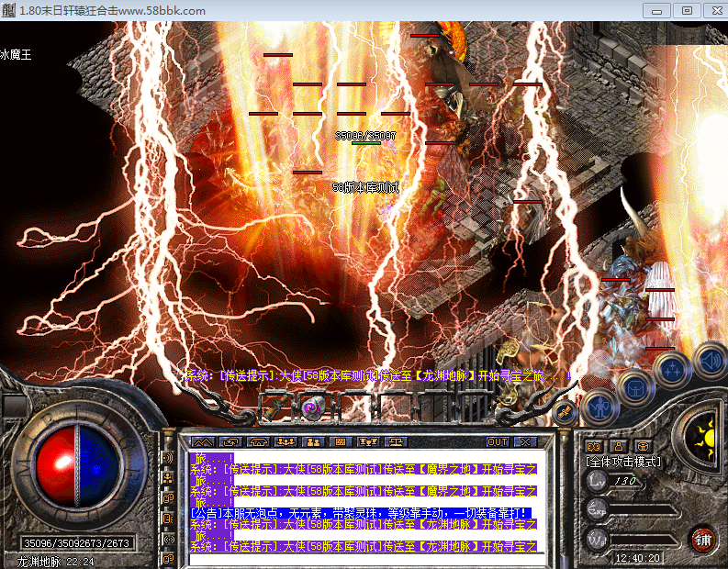Open the bag inventory round button

coord(635,389)
